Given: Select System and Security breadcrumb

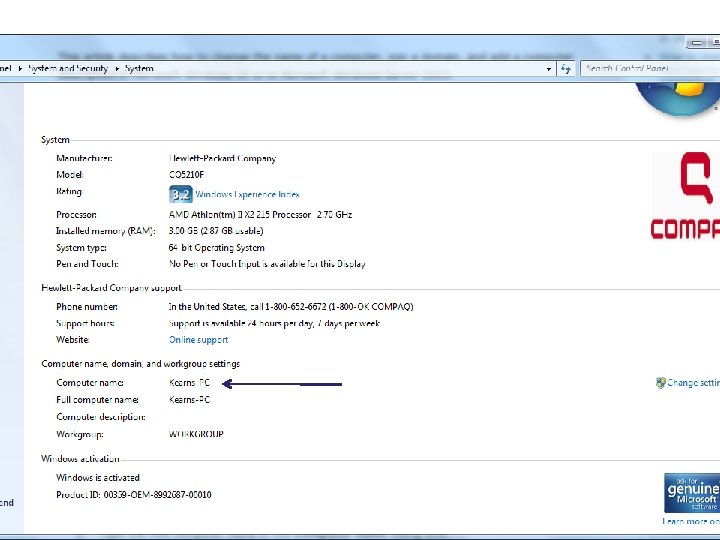Looking at the screenshot, I should point(68,68).
